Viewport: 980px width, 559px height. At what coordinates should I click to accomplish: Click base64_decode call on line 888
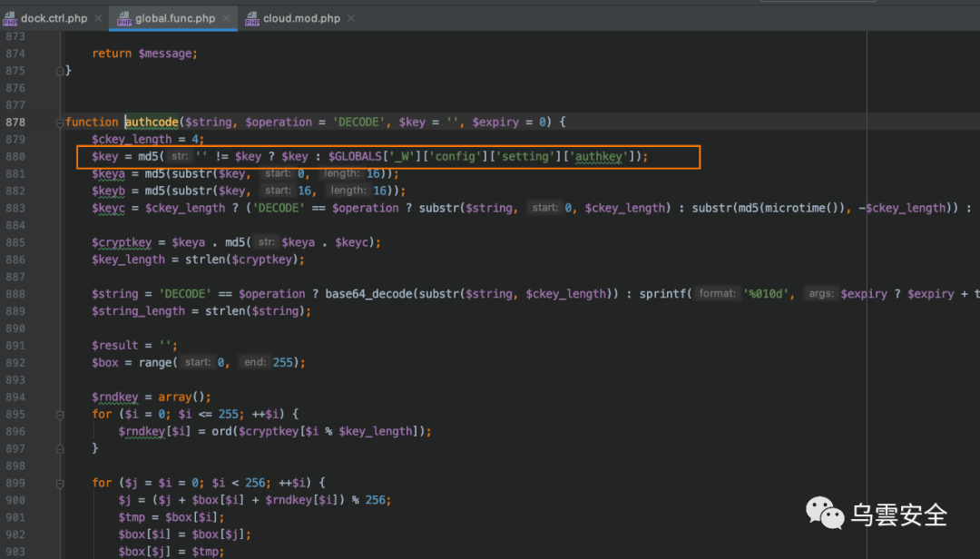pos(368,294)
